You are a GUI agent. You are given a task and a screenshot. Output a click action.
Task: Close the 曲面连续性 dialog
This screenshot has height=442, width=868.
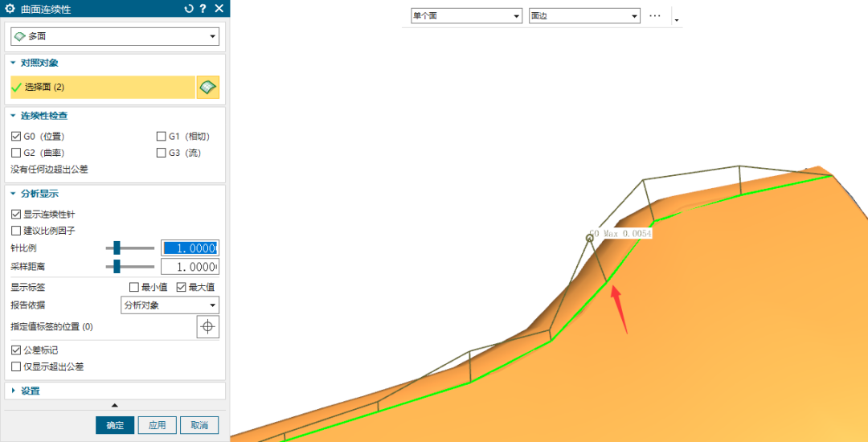219,9
